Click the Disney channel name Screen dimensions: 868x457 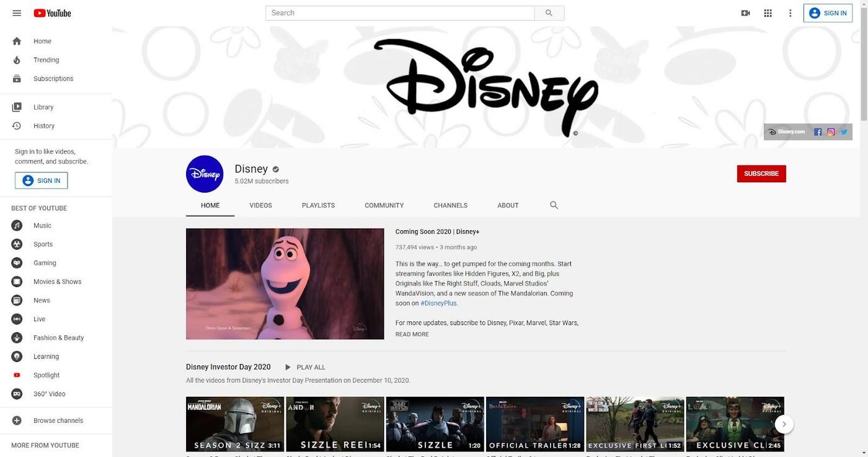click(x=251, y=169)
